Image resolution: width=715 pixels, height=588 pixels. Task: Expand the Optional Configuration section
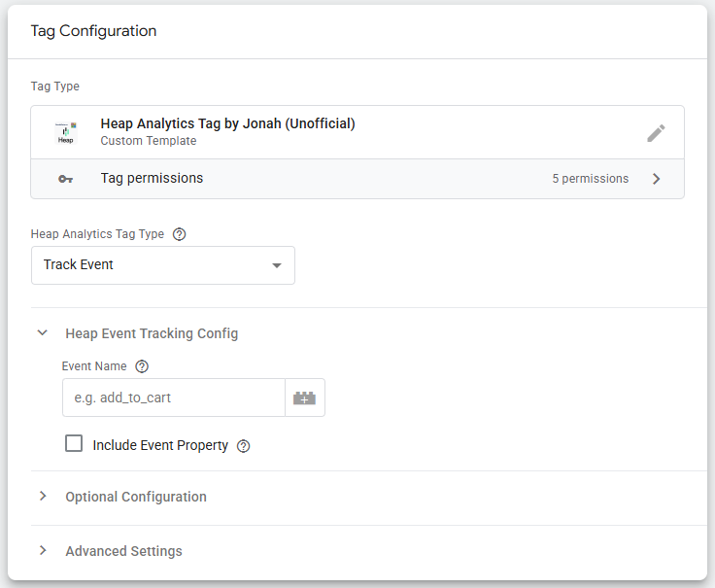[43, 496]
